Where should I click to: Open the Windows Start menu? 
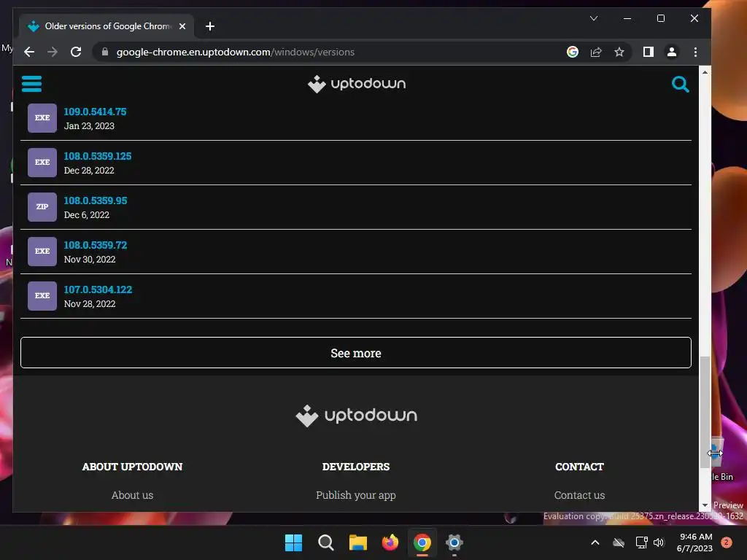[293, 542]
